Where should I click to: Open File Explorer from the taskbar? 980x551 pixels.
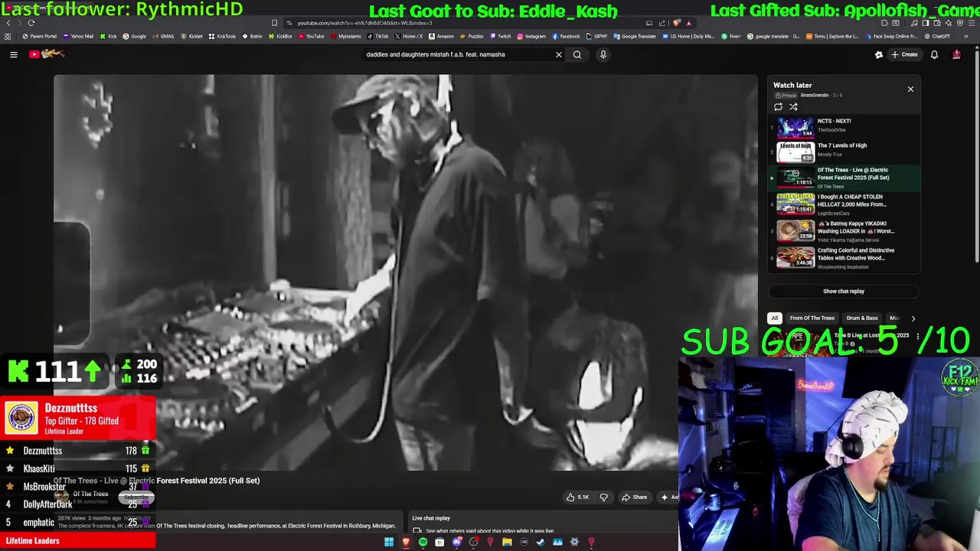(x=507, y=543)
